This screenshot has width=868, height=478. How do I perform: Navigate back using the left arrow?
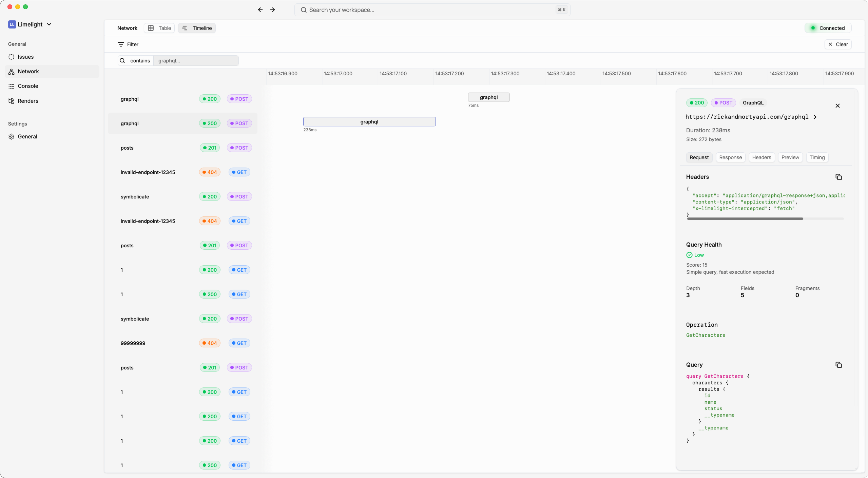click(x=260, y=9)
